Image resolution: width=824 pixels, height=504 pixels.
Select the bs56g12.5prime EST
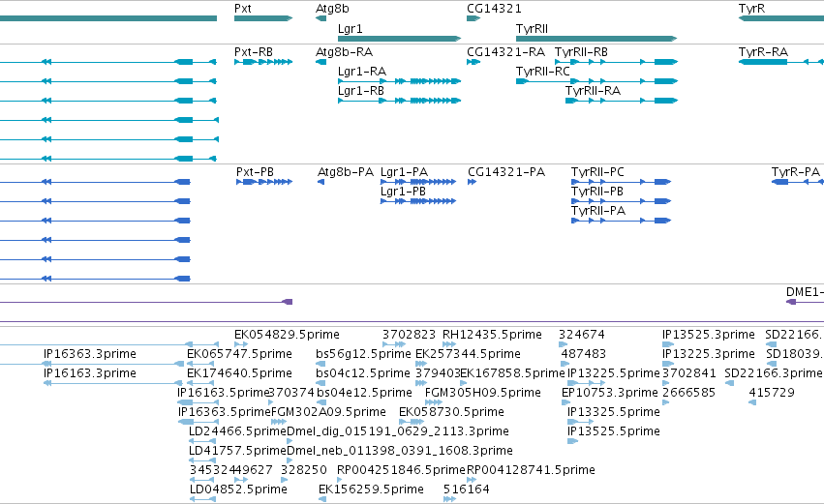pyautogui.click(x=320, y=364)
